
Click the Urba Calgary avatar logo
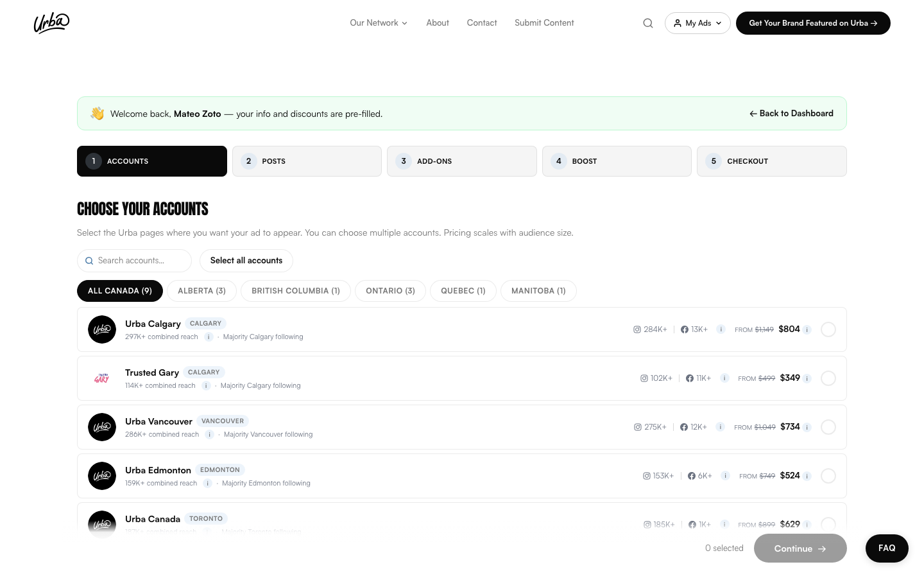(x=102, y=329)
